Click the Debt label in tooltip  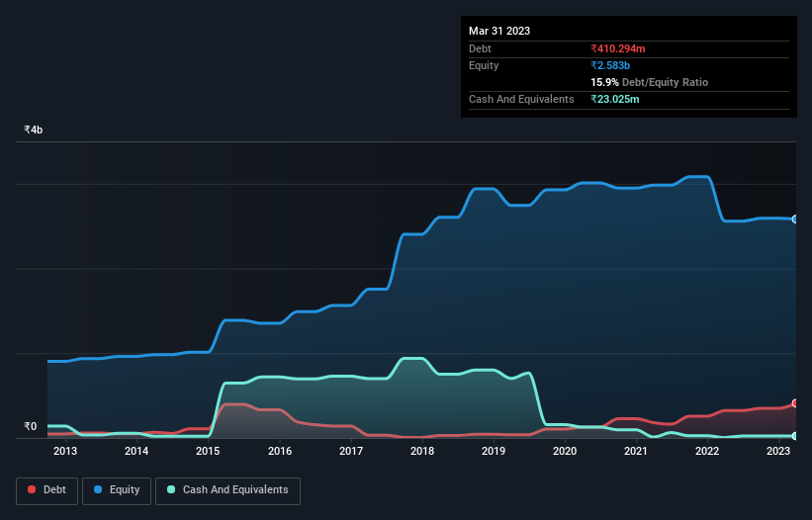coord(480,48)
